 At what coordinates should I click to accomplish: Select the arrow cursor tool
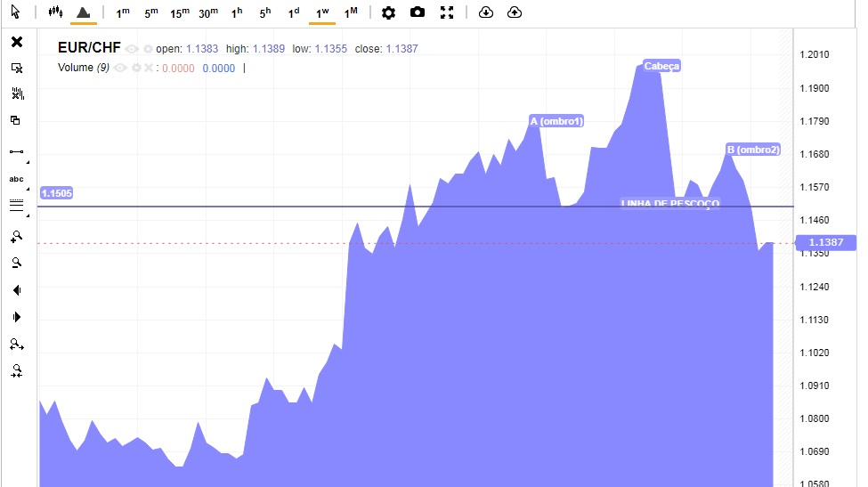click(x=15, y=12)
